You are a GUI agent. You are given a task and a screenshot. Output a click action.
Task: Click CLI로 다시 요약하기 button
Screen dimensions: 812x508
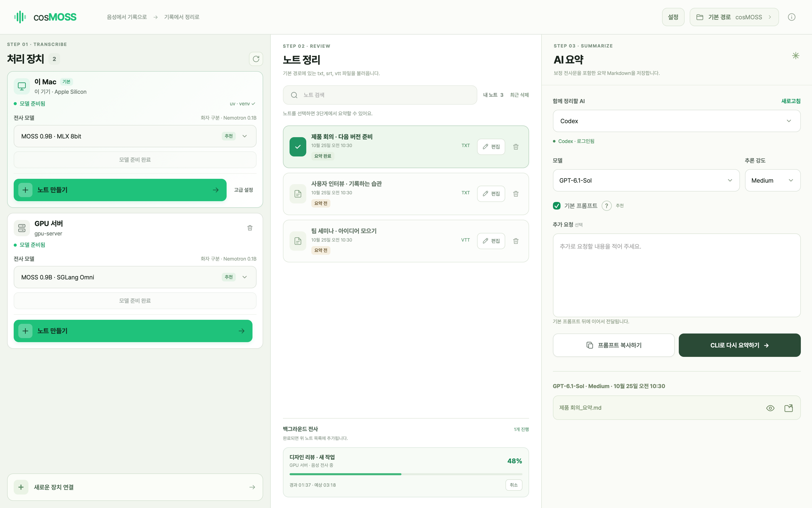point(739,345)
